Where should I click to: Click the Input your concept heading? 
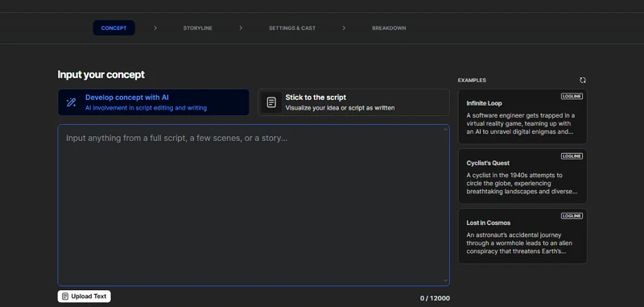[101, 75]
